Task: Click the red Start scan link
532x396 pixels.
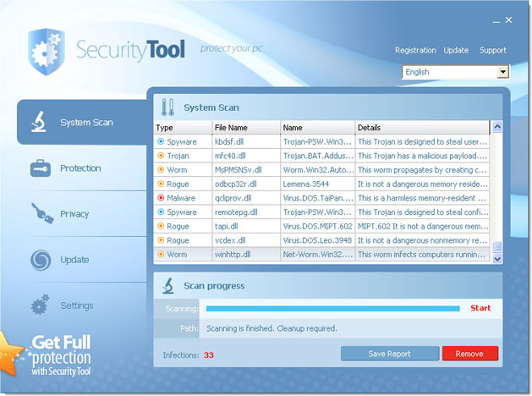Action: 480,308
